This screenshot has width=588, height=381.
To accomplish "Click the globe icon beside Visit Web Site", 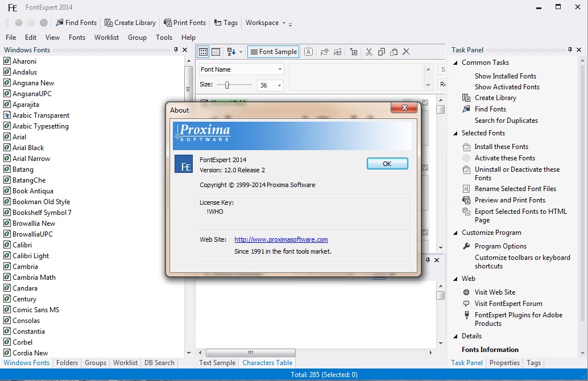I will coord(466,292).
